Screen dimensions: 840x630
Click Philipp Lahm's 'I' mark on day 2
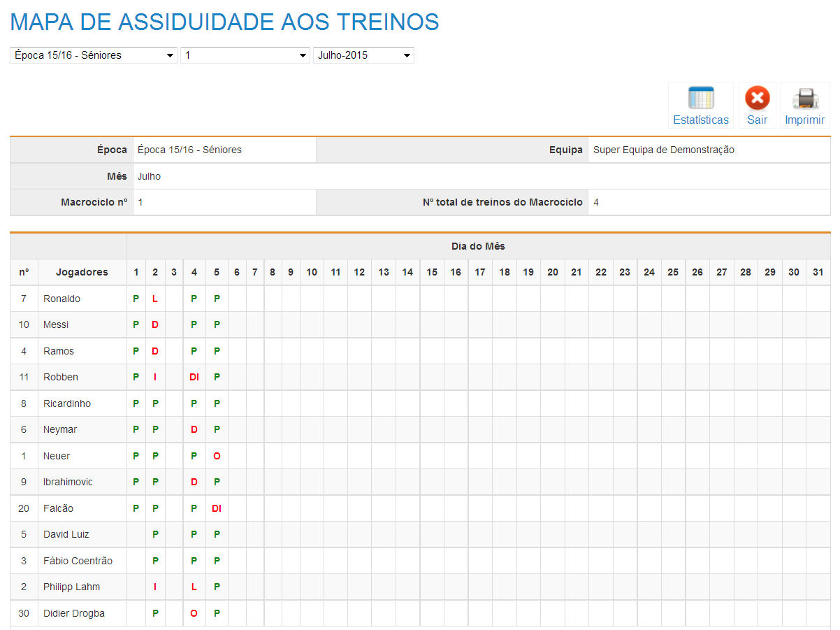[155, 587]
